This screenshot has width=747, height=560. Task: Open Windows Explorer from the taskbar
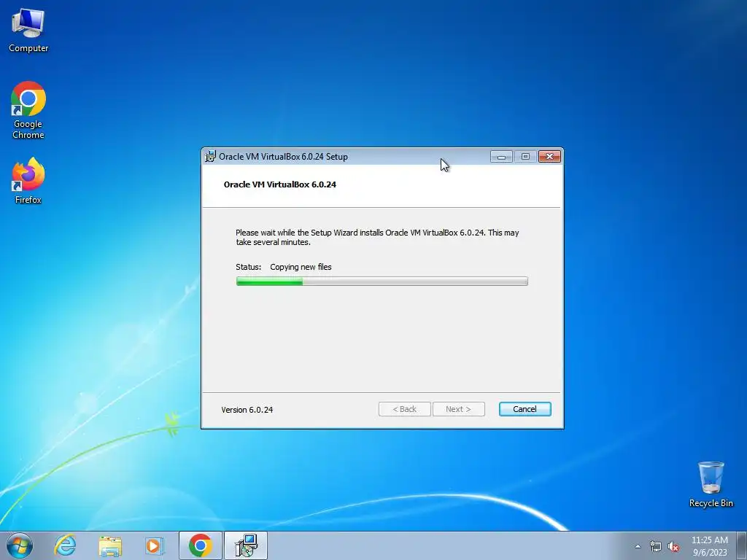point(110,545)
